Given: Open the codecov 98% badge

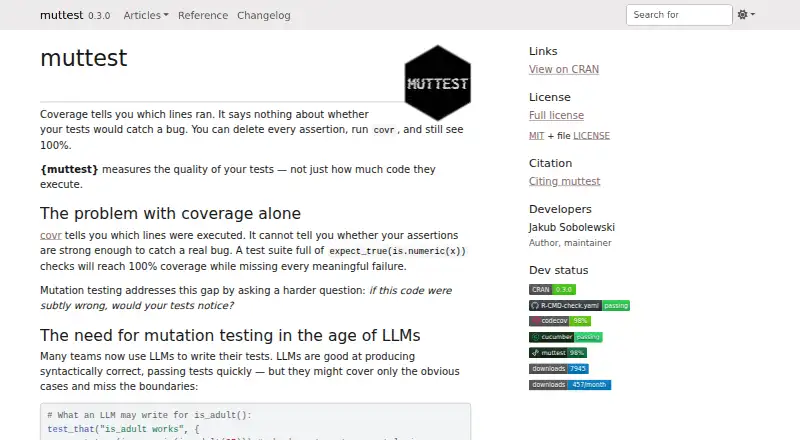Looking at the screenshot, I should (560, 321).
